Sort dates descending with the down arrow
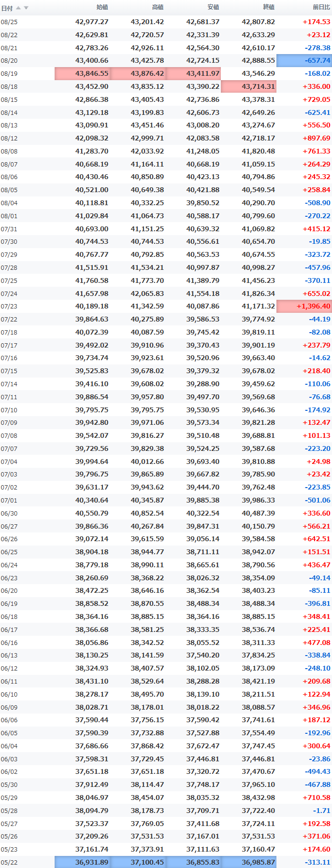Image resolution: width=332 pixels, height=868 pixels. click(26, 8)
